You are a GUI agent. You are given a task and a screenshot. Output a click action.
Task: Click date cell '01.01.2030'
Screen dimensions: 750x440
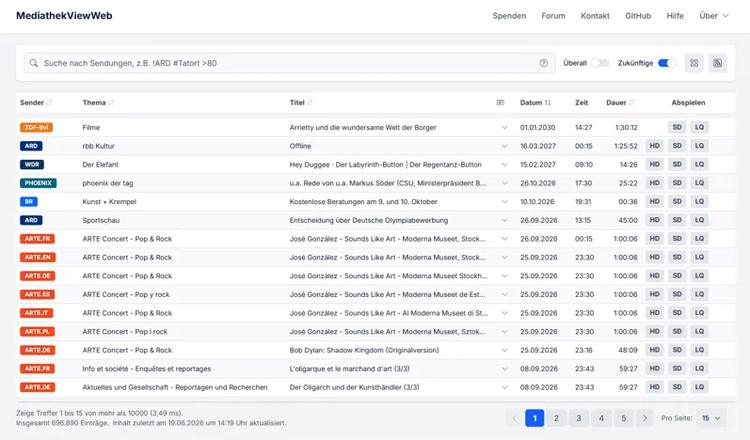click(538, 128)
